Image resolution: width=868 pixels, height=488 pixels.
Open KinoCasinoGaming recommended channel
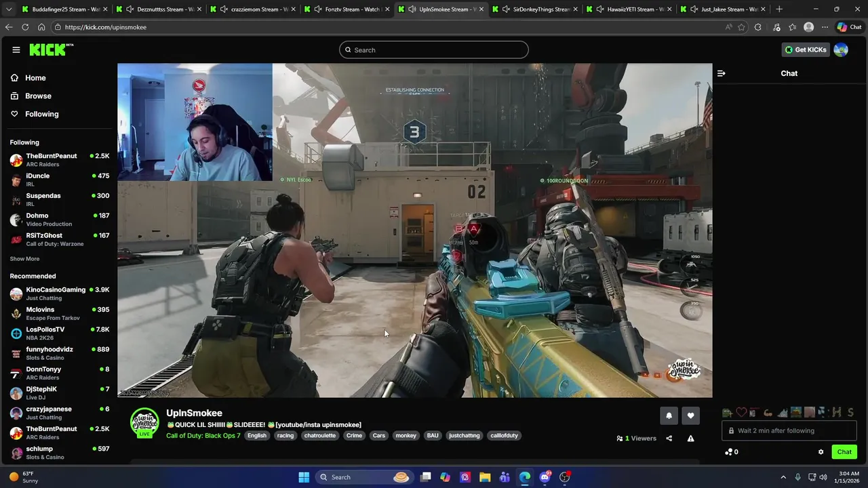pyautogui.click(x=60, y=293)
